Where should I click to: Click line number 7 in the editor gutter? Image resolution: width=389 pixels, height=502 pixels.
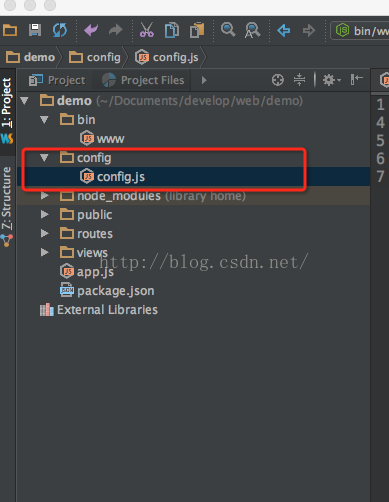[x=380, y=176]
